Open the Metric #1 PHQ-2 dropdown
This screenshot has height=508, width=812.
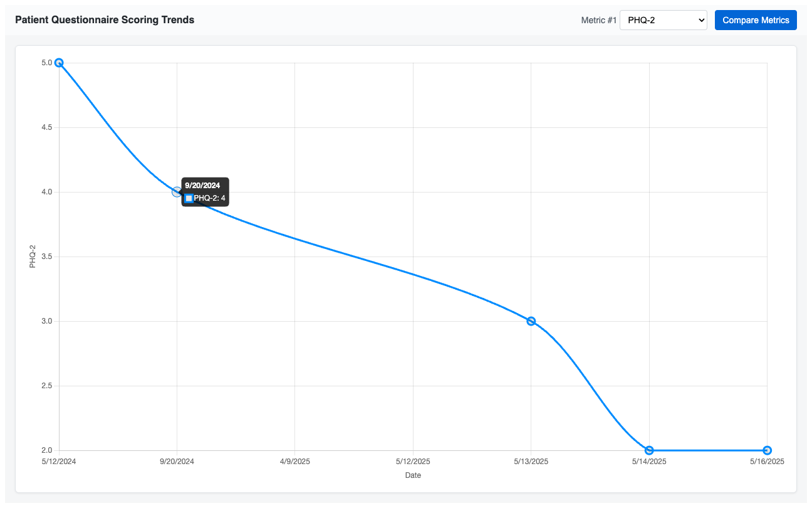664,20
